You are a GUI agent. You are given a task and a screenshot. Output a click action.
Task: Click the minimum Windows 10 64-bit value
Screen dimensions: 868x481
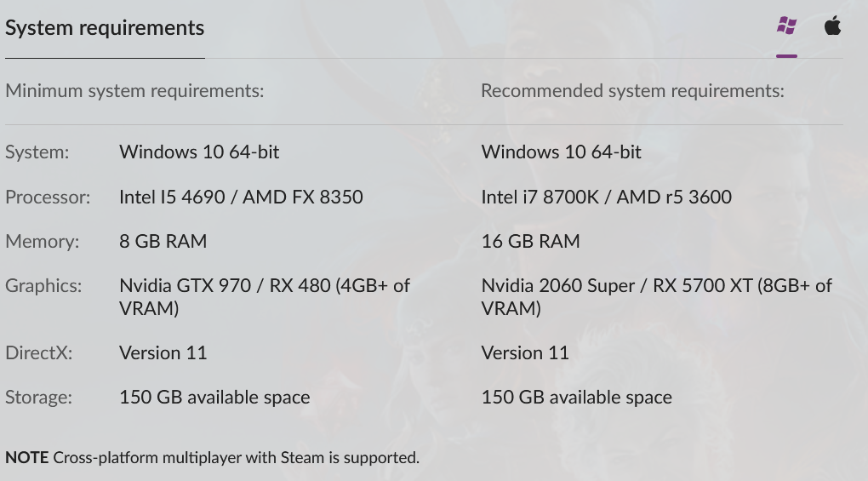[x=199, y=152]
